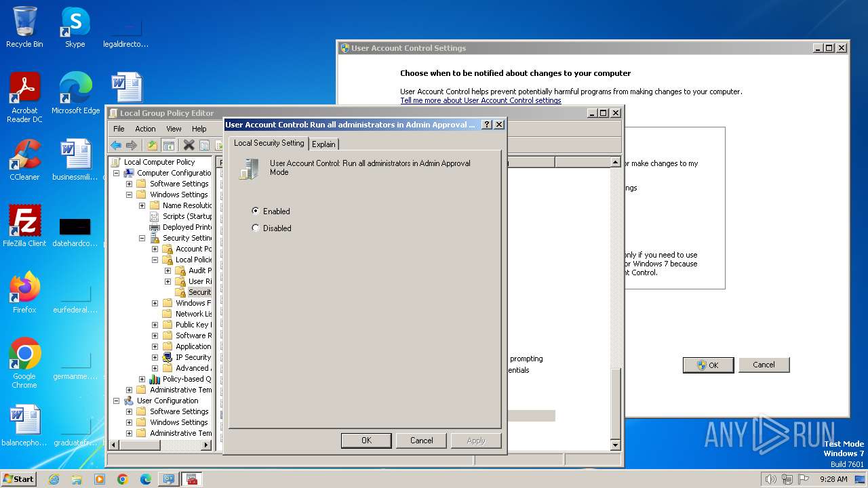Select Deployed Printers tree item
The height and width of the screenshot is (488, 868).
(187, 227)
